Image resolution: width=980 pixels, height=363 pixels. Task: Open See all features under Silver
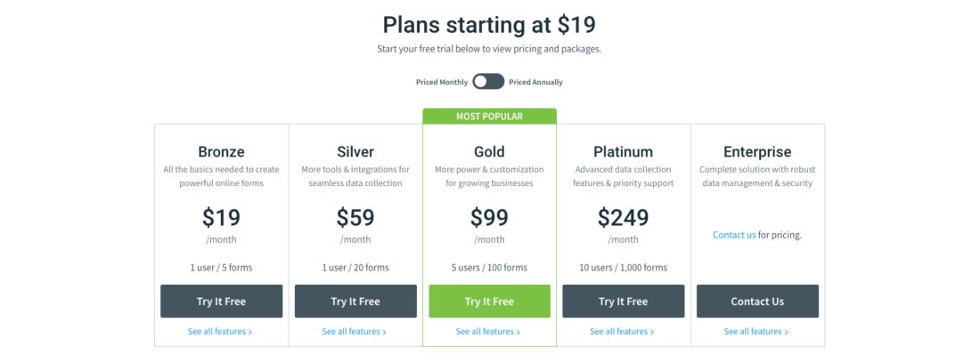click(x=355, y=332)
